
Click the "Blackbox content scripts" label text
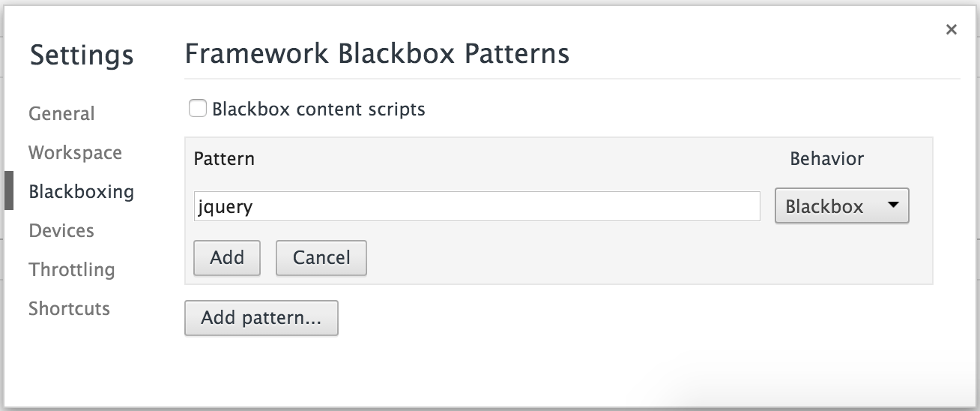(318, 109)
